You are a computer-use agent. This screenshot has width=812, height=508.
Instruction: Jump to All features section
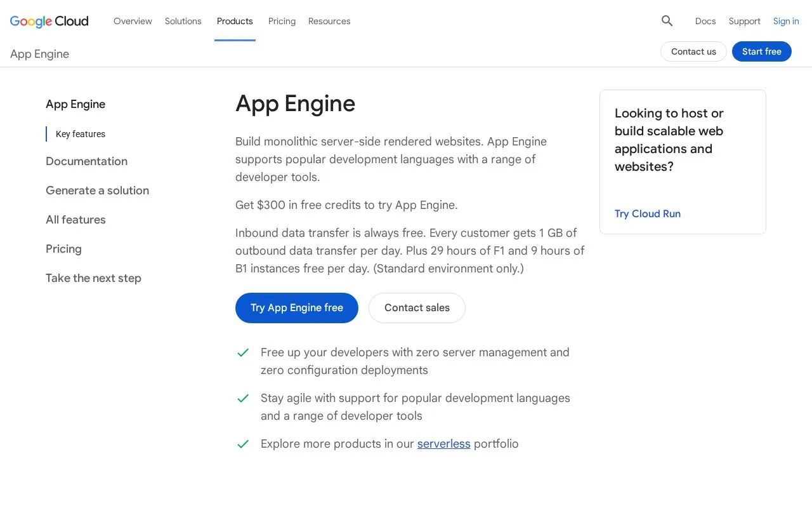tap(75, 220)
